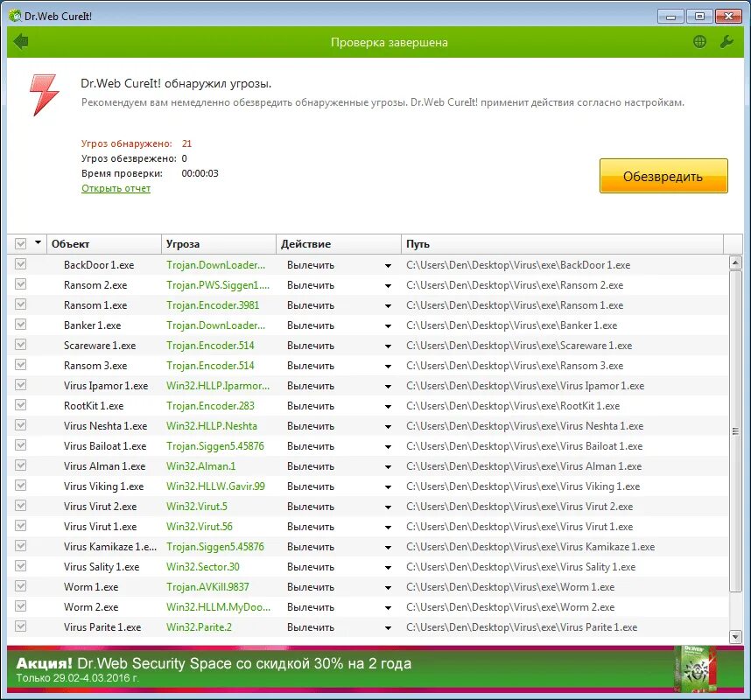Open the language globe icon
Screen dimensions: 751x700
coord(699,42)
